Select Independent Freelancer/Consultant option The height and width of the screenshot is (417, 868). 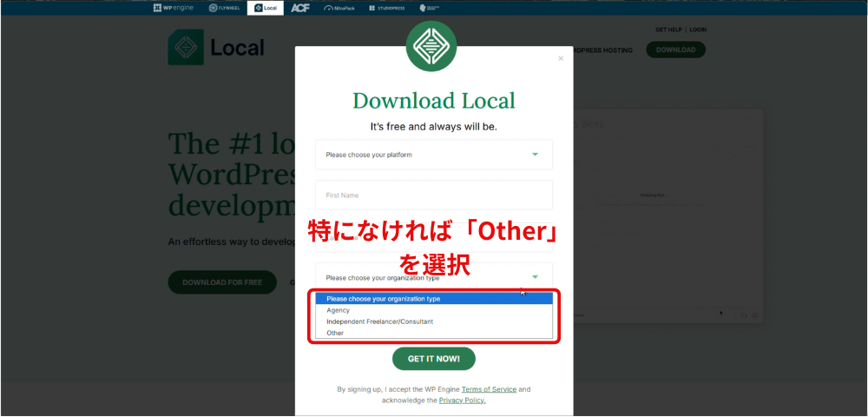(x=379, y=321)
